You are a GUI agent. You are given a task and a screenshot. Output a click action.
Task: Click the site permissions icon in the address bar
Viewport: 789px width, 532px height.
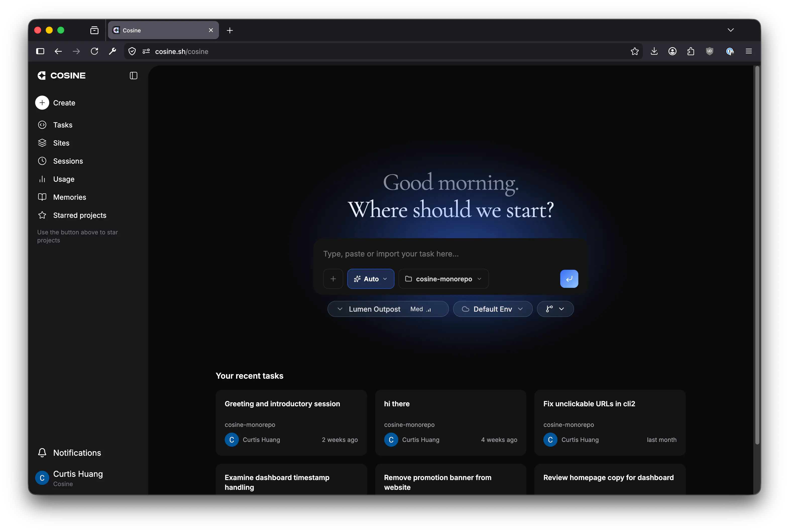pyautogui.click(x=146, y=51)
